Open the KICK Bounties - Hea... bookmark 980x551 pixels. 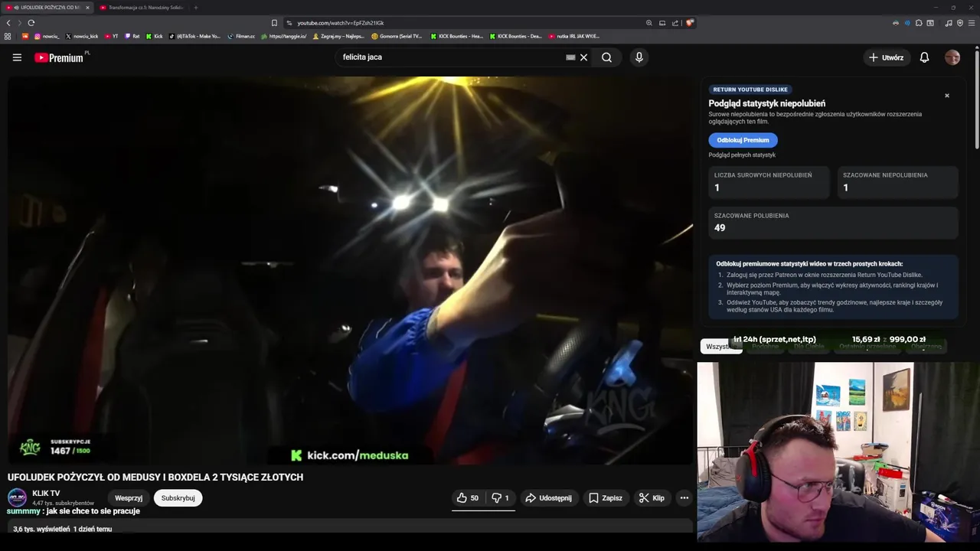click(x=456, y=36)
